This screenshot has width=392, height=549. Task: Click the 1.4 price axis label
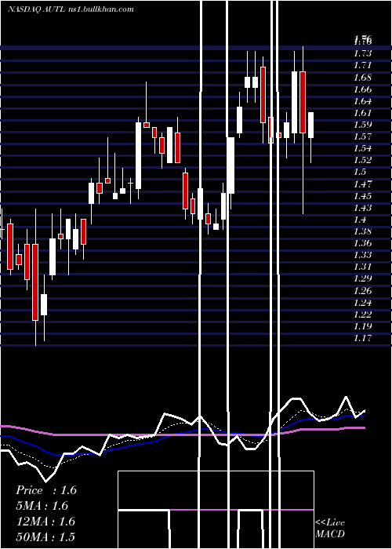coord(360,220)
